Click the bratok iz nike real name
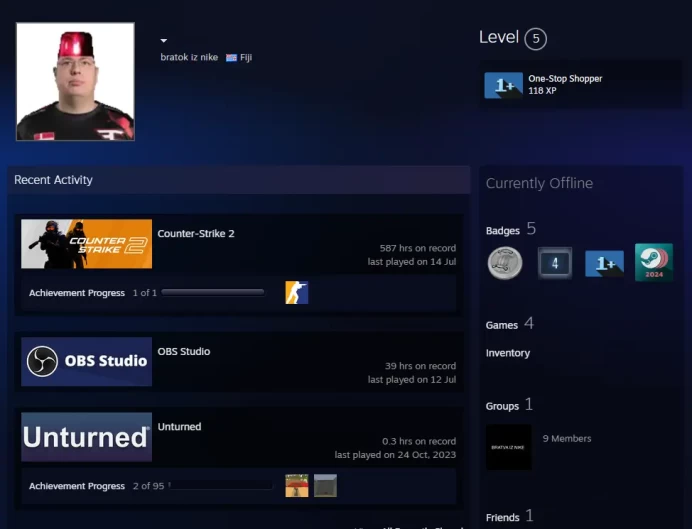692x529 pixels. click(x=189, y=57)
